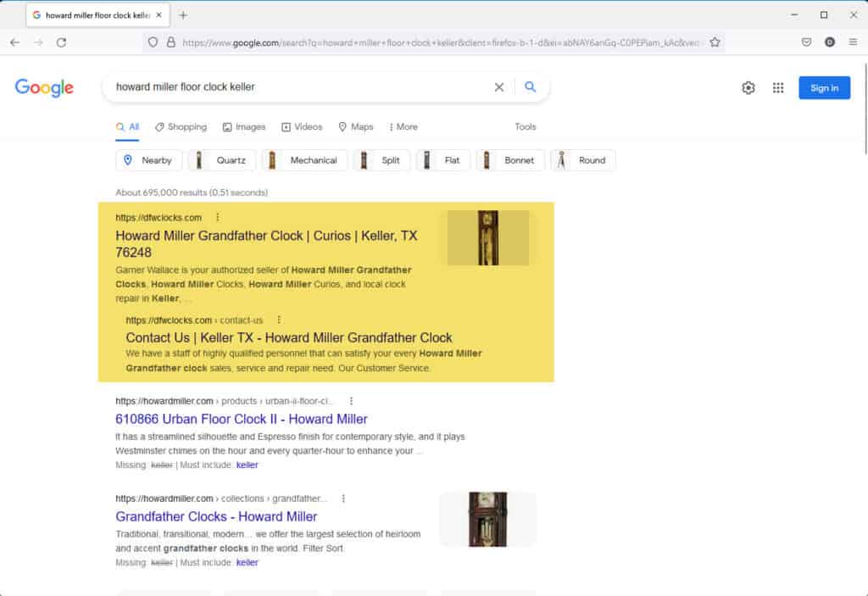Image resolution: width=868 pixels, height=596 pixels.
Task: Minimize the Firefox window
Action: (794, 15)
